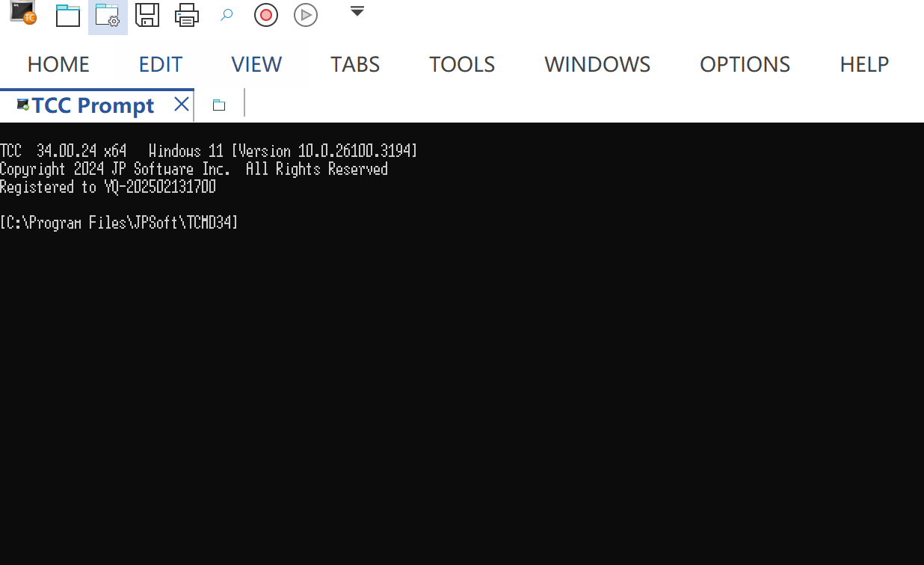Click the TCC version line in console
This screenshot has height=565, width=924.
pos(209,151)
